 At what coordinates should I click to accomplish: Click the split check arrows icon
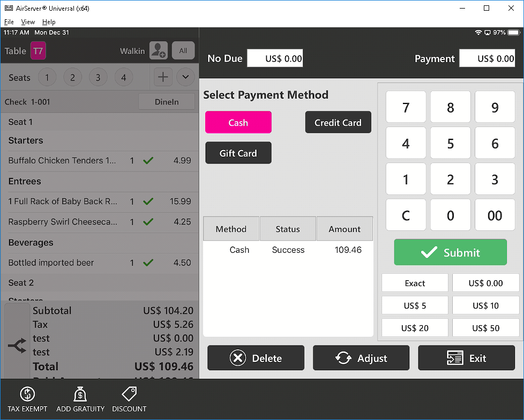pos(17,347)
